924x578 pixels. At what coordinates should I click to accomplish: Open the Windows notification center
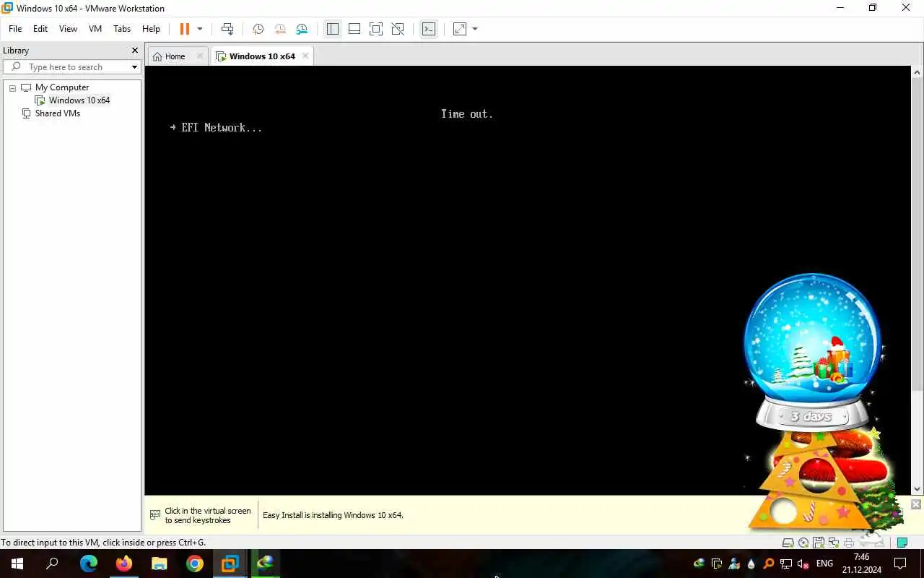pos(900,564)
